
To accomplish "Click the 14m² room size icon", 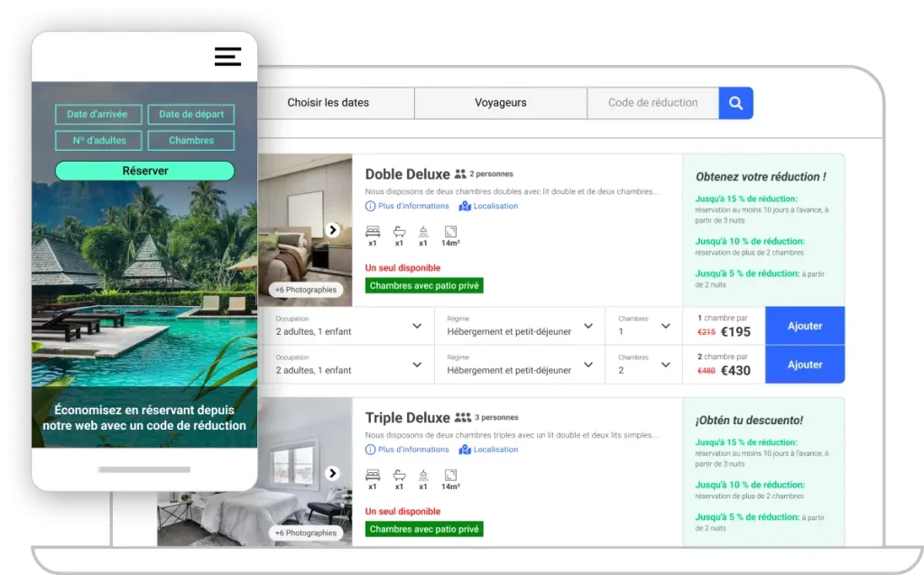I will coord(450,230).
